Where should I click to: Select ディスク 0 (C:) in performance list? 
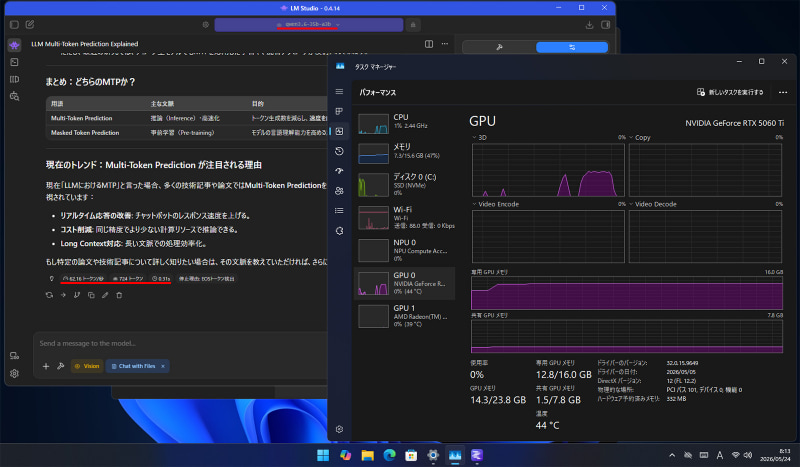[x=404, y=184]
